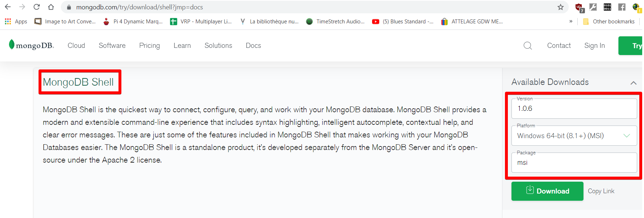Click the MongoDB leaf logo

pos(12,45)
